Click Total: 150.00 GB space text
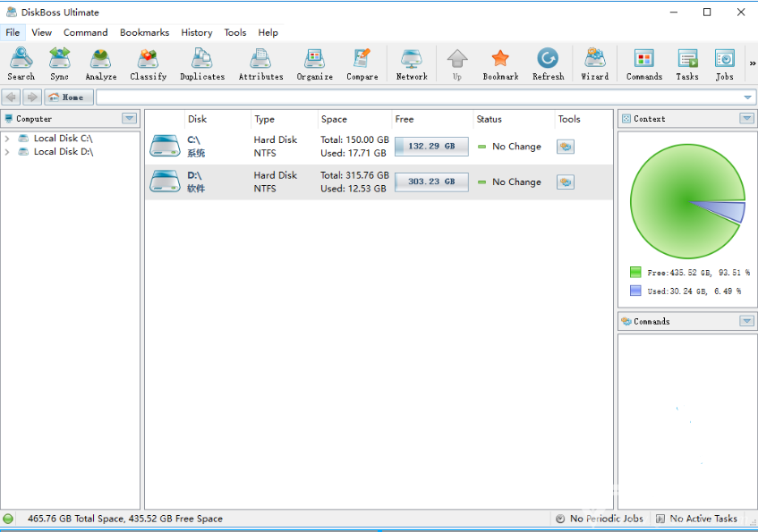 click(354, 139)
